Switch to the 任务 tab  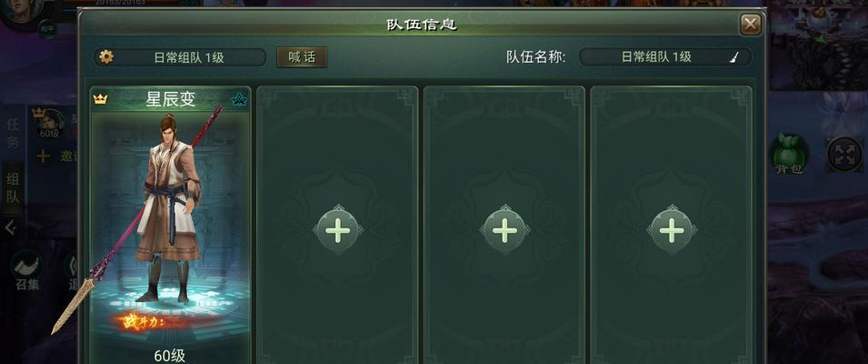click(x=13, y=134)
